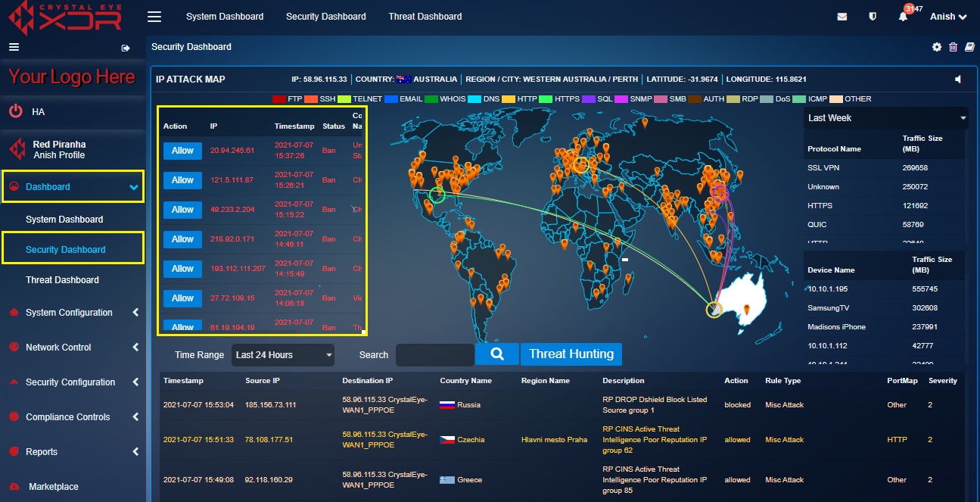
Task: Click source IP 185.156.73.111
Action: [271, 405]
